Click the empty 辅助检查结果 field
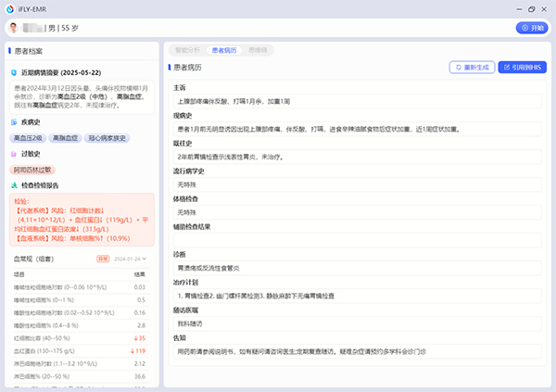This screenshot has height=392, width=556. coord(356,241)
